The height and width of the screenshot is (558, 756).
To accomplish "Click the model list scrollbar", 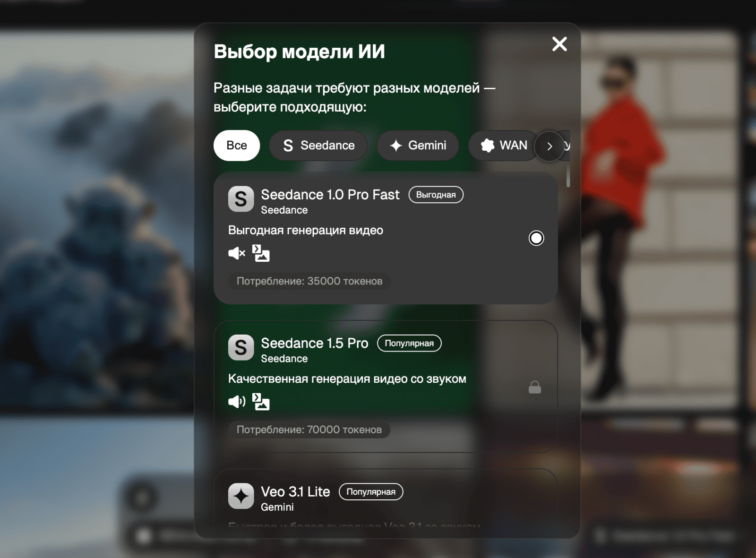I will point(568,175).
